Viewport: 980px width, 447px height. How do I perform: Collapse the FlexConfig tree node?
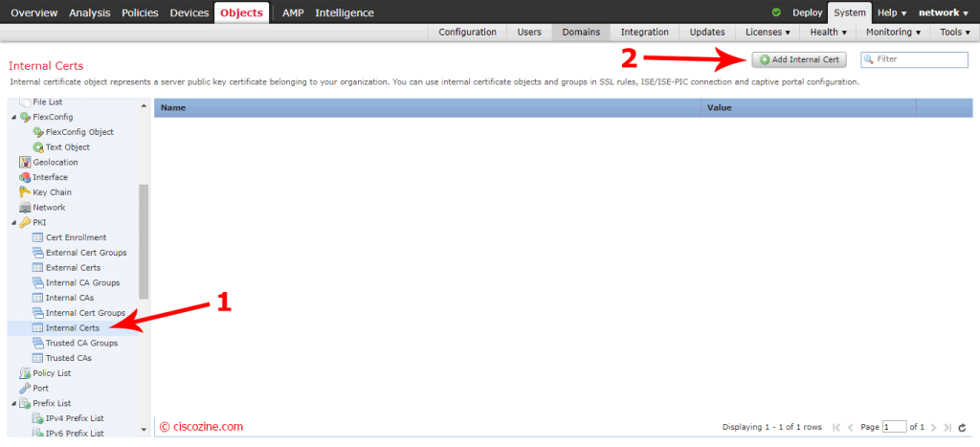point(13,117)
